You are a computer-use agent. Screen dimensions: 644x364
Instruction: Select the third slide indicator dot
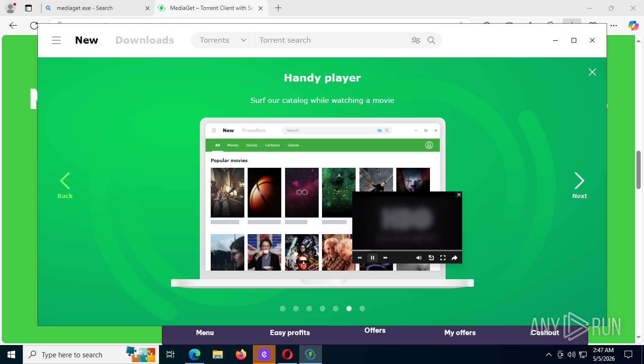(x=309, y=309)
